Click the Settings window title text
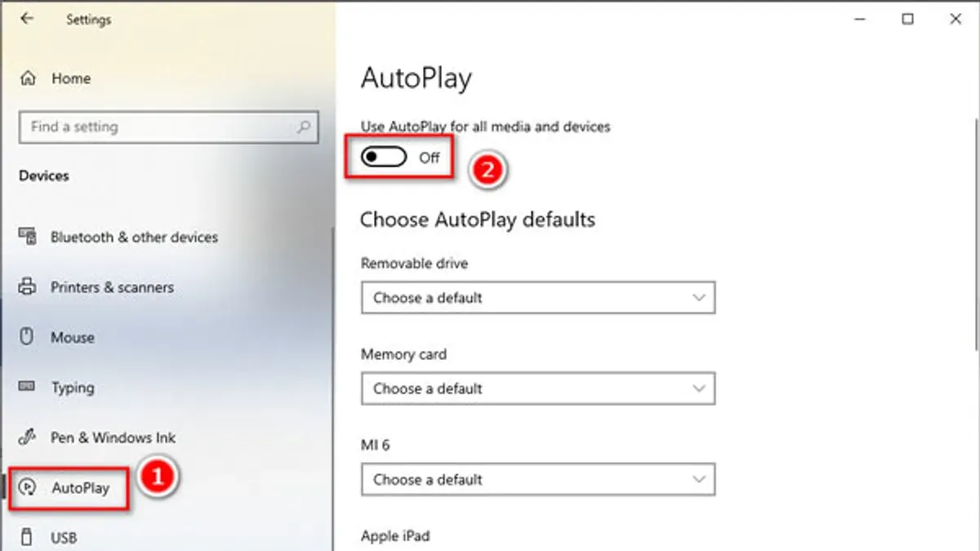 pos(89,19)
